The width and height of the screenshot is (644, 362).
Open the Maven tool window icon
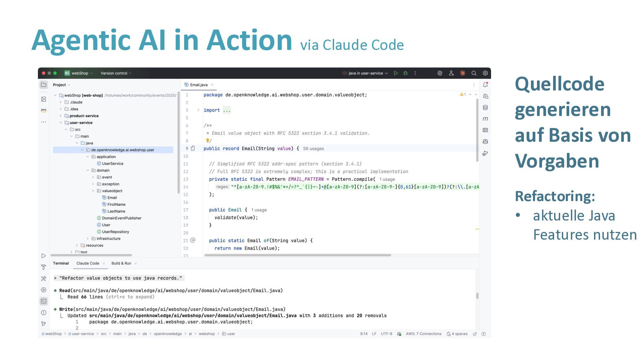[485, 119]
